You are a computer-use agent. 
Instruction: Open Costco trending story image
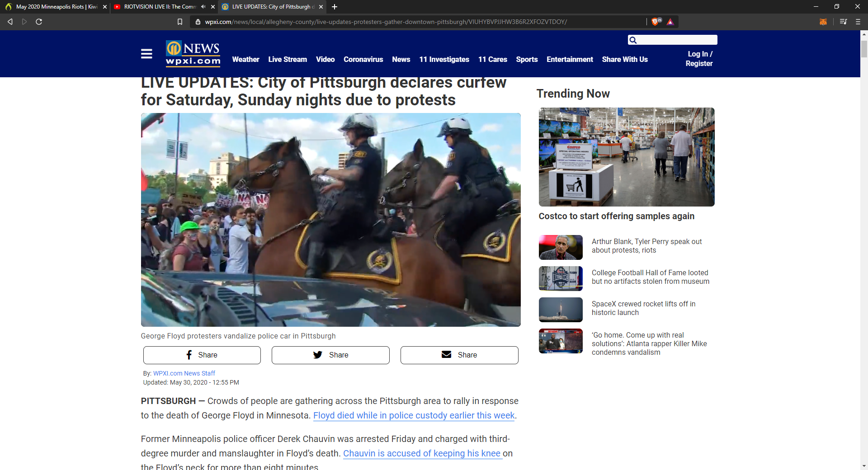click(627, 157)
